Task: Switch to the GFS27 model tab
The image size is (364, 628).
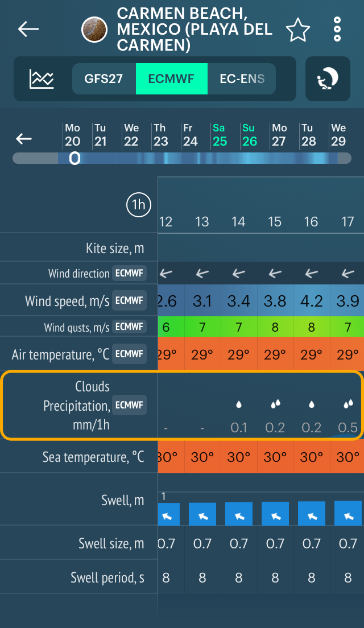Action: click(104, 78)
